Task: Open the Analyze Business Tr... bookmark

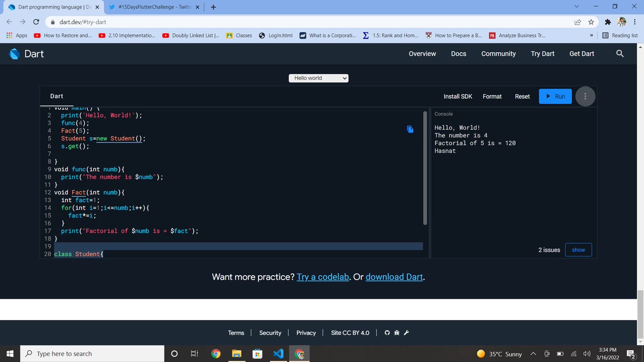Action: (x=518, y=35)
